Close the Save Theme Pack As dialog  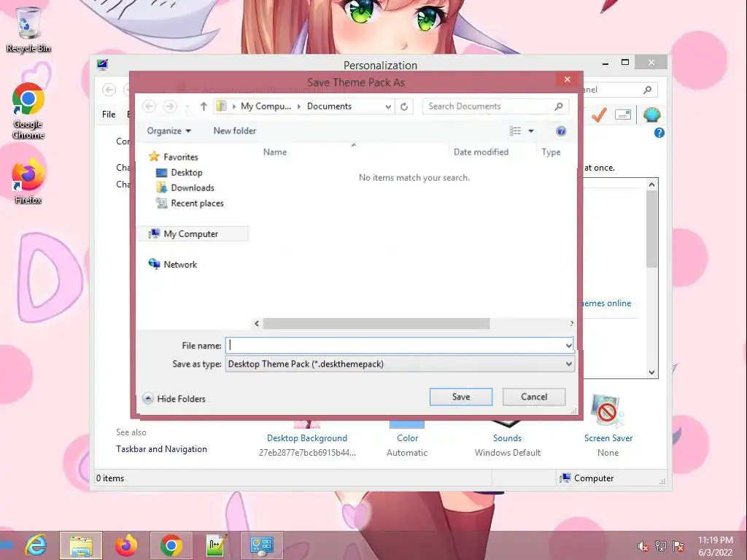(x=567, y=79)
